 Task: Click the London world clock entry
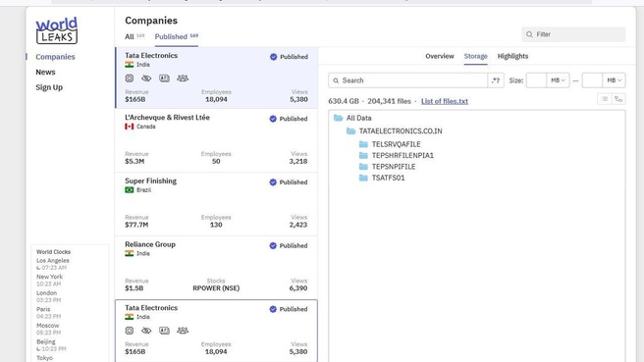(x=48, y=296)
